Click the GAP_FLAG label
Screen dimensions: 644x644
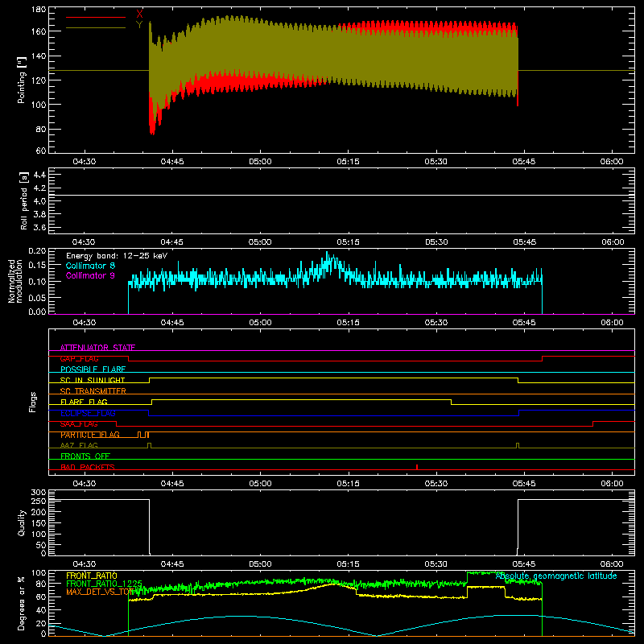point(79,358)
